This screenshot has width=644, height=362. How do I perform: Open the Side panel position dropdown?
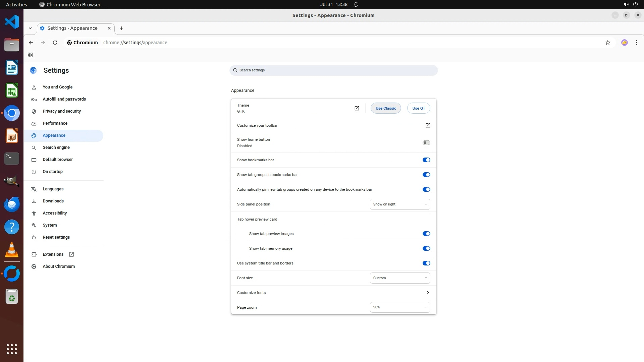click(400, 204)
